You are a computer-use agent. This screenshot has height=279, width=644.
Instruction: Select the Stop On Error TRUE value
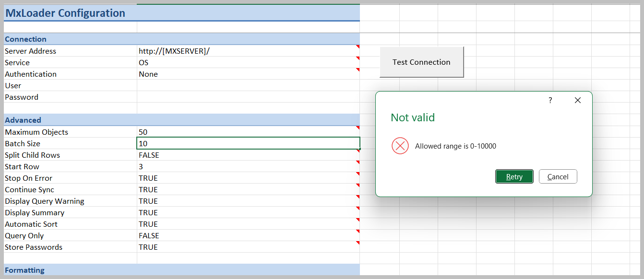tap(248, 178)
